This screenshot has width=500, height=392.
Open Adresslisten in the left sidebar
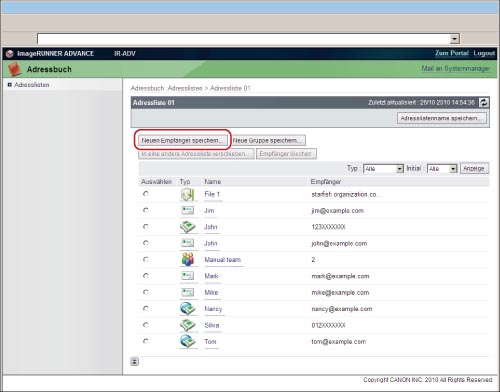[x=32, y=85]
